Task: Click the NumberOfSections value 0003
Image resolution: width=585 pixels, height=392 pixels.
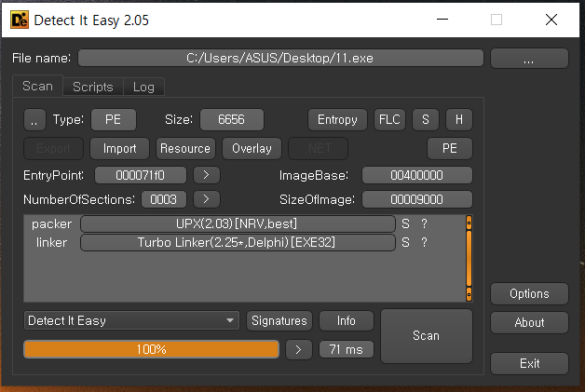Action: [x=163, y=199]
